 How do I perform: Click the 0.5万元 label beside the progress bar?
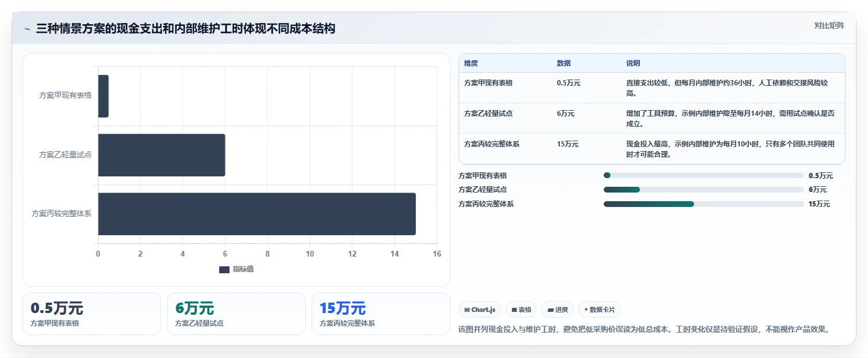click(821, 176)
